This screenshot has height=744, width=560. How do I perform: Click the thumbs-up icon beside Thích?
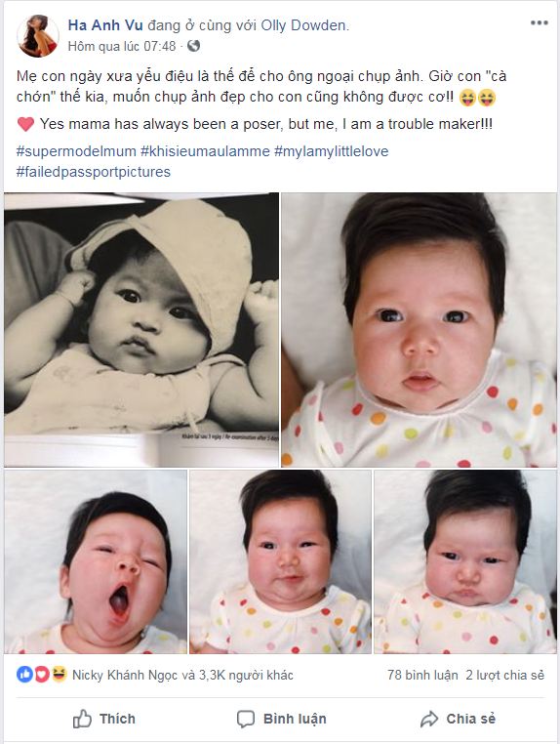[82, 719]
